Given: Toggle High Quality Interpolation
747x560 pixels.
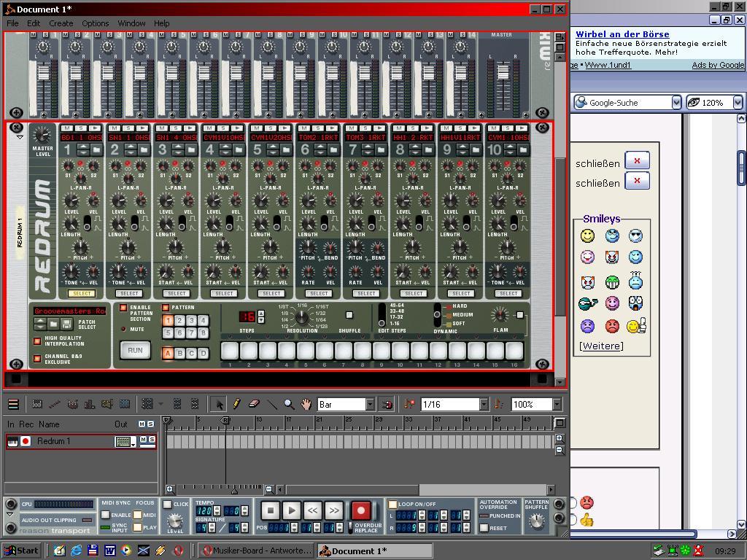Looking at the screenshot, I should click(x=37, y=341).
